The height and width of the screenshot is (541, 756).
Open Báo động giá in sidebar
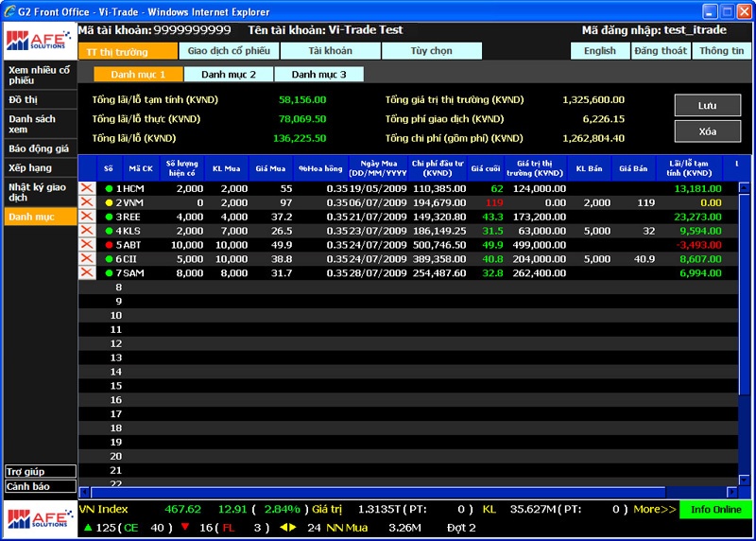(x=41, y=148)
